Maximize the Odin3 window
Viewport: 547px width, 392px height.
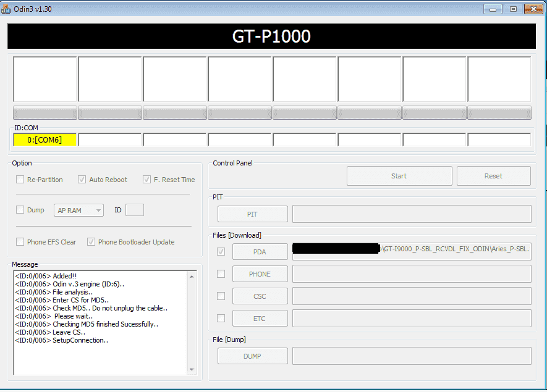[x=513, y=9]
